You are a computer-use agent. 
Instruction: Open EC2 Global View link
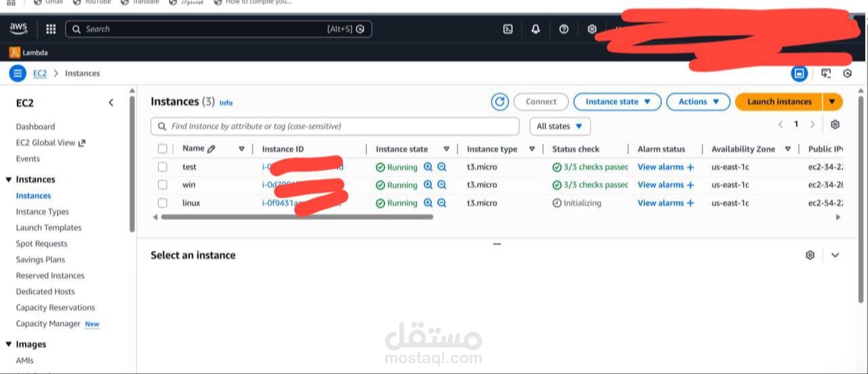coord(51,143)
